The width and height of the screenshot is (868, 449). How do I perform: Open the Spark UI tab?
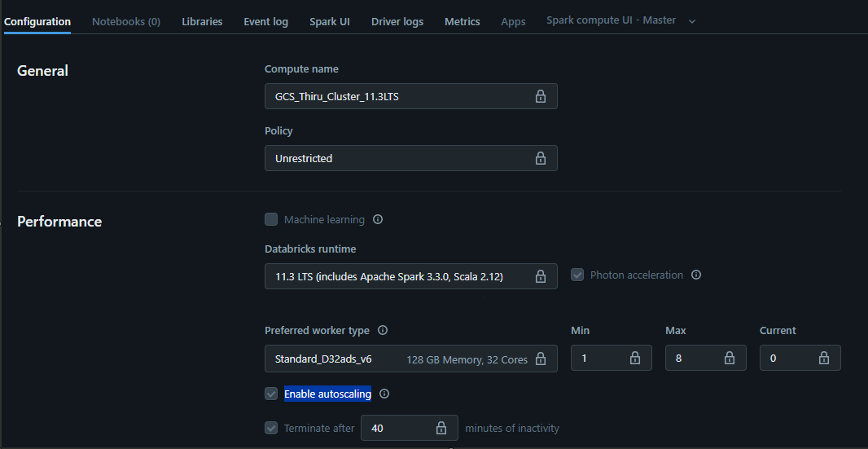pos(330,22)
